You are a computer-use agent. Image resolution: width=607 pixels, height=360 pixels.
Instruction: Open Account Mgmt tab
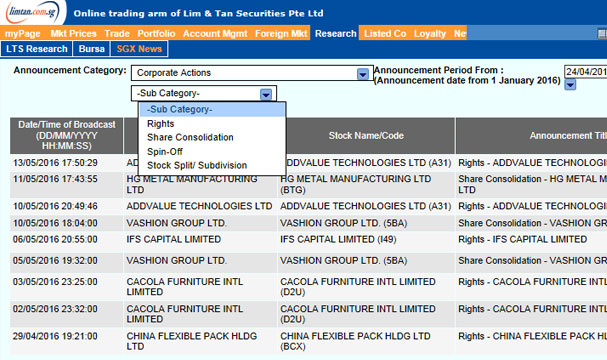point(215,34)
